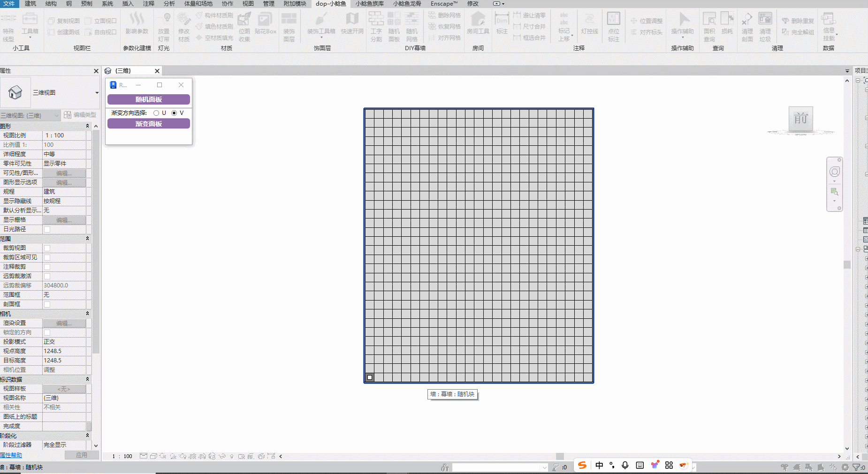Open the 三维视图 type selector dropdown
The height and width of the screenshot is (474, 868).
(x=97, y=93)
